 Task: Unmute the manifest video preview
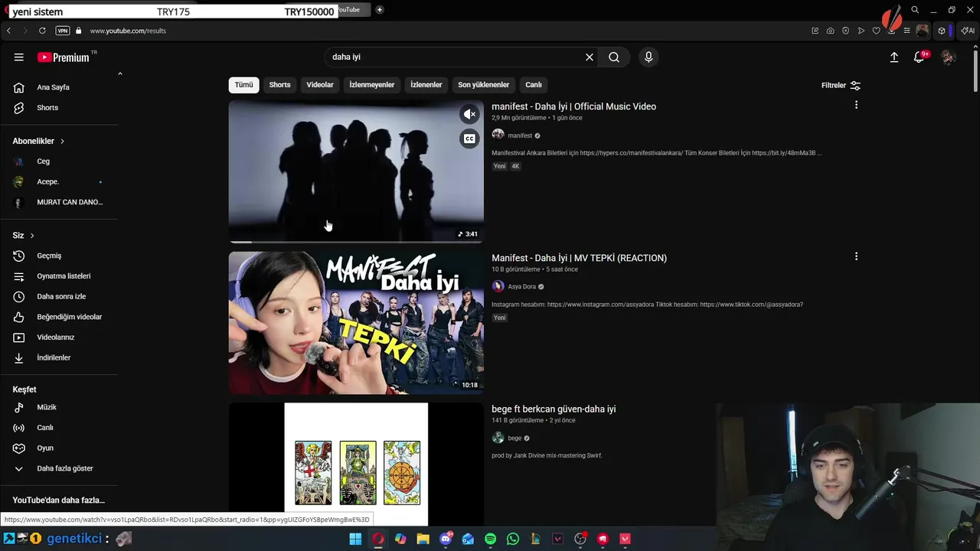click(470, 114)
